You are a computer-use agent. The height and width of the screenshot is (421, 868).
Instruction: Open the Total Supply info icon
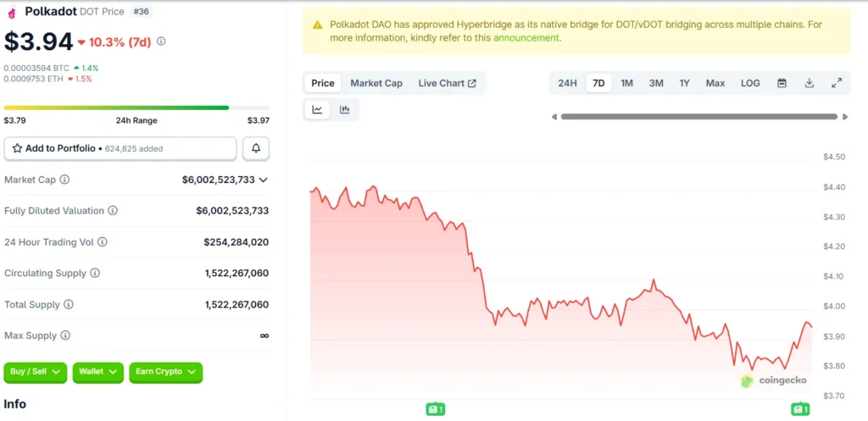click(68, 304)
